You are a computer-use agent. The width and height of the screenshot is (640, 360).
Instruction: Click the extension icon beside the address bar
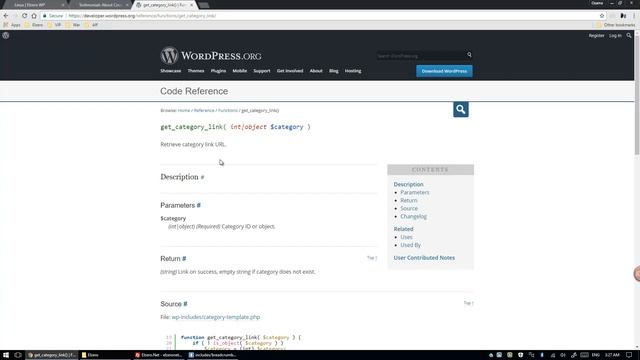623,16
